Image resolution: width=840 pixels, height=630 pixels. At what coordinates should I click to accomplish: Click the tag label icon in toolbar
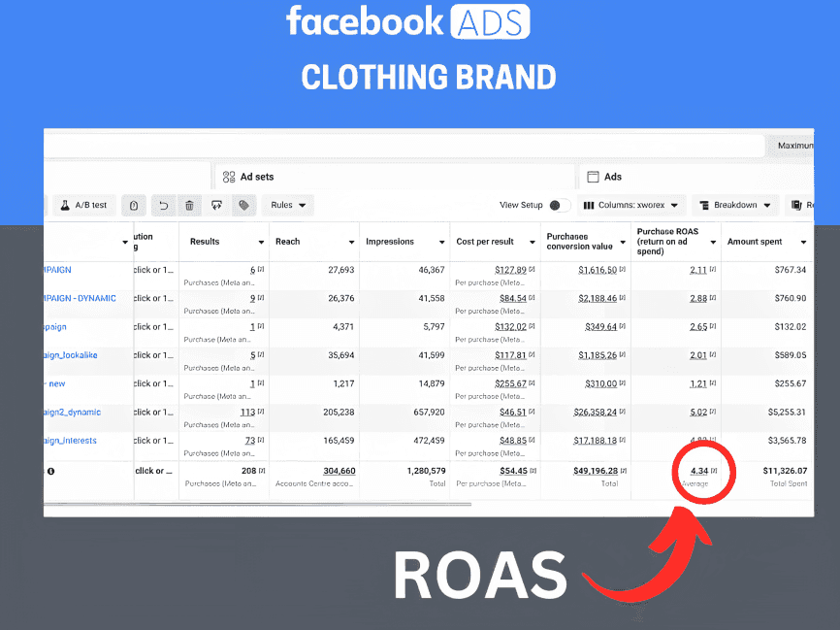point(243,205)
